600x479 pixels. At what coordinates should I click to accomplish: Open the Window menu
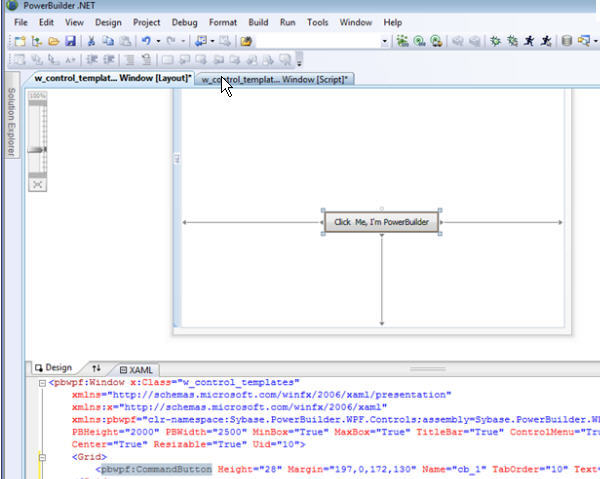coord(355,23)
